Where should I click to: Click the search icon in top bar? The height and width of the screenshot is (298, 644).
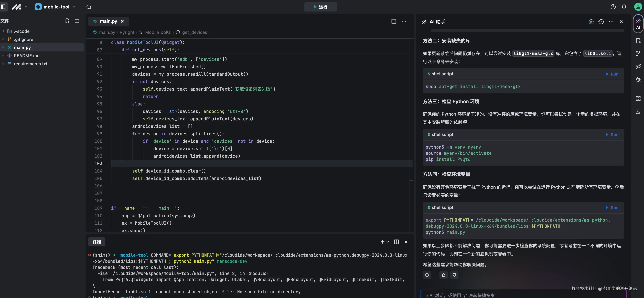click(x=89, y=7)
